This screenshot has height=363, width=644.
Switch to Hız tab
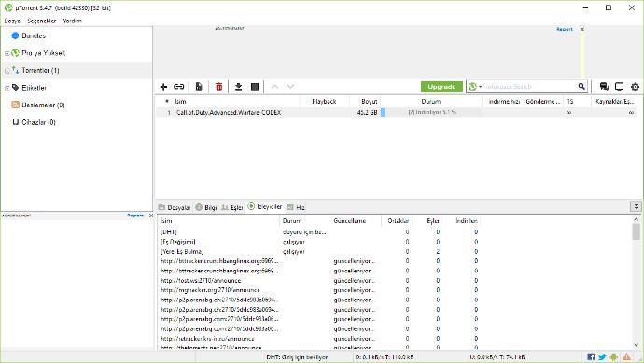tap(296, 207)
